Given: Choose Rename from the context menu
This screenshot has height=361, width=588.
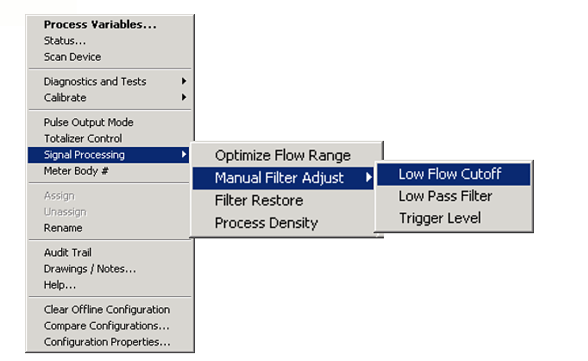Looking at the screenshot, I should pos(63,228).
